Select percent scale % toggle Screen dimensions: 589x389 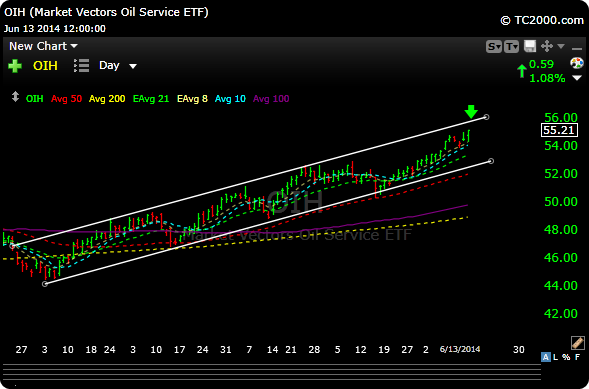(566, 357)
